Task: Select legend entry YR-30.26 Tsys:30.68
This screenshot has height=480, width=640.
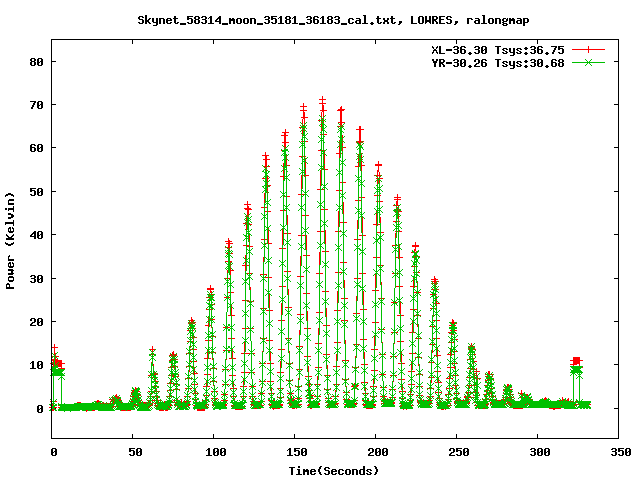Action: coord(498,63)
